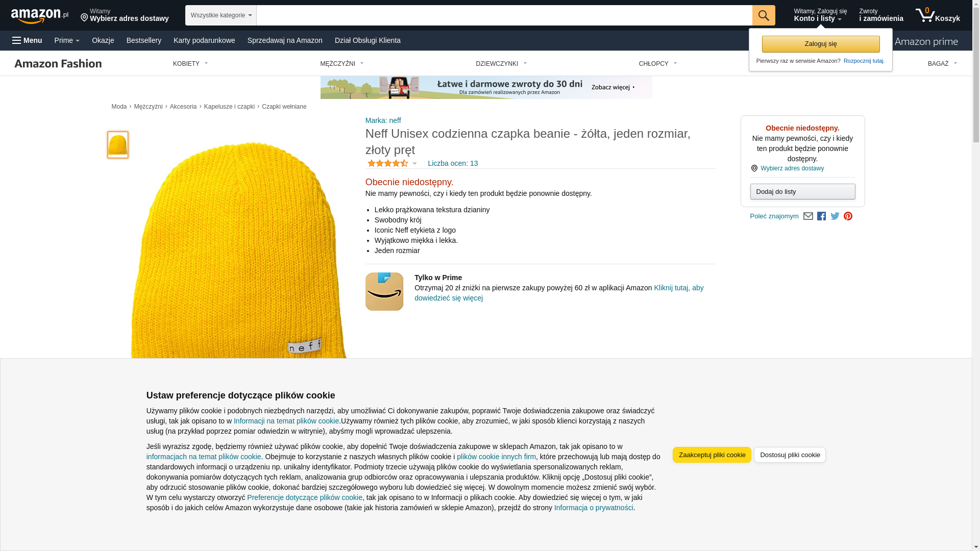Expand star rating breakdown chevron

coord(414,164)
